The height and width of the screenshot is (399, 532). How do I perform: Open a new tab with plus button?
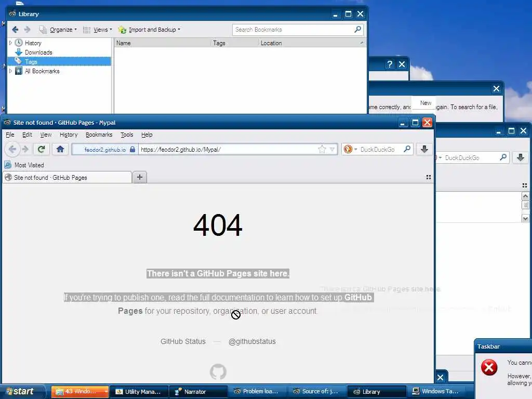coord(139,177)
